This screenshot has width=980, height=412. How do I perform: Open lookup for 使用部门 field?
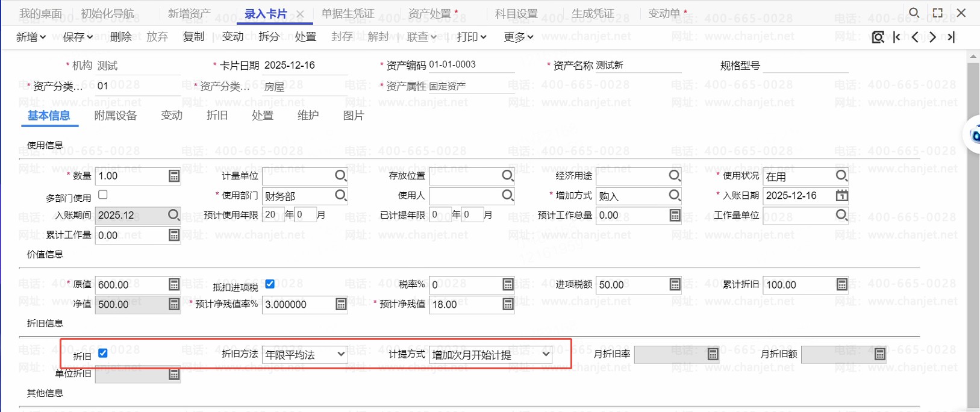tap(340, 196)
